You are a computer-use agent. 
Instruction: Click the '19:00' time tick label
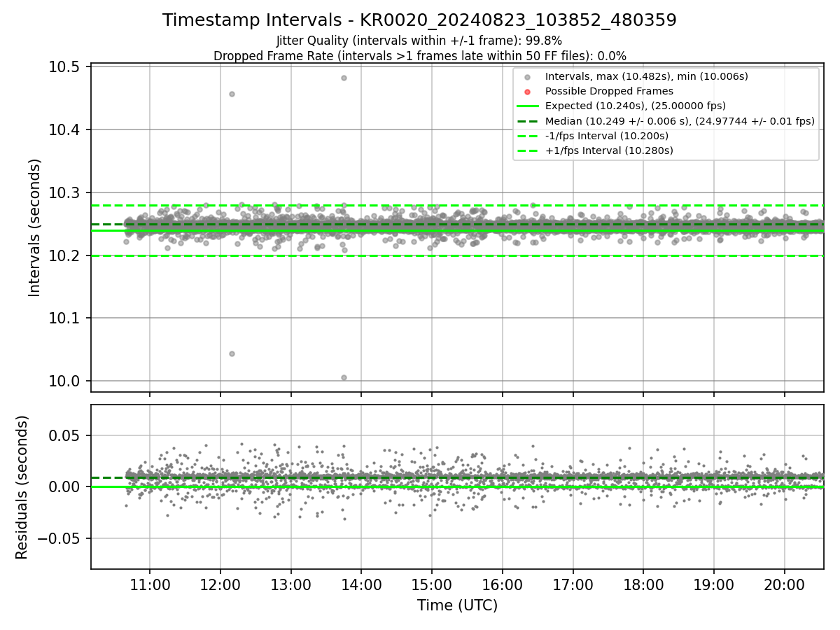pyautogui.click(x=713, y=584)
